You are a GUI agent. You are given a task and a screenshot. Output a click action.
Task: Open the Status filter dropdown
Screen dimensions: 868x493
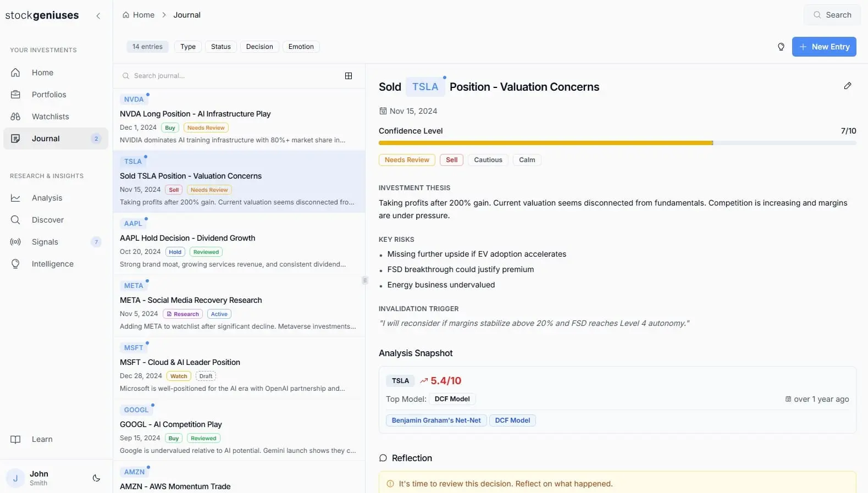pos(221,47)
